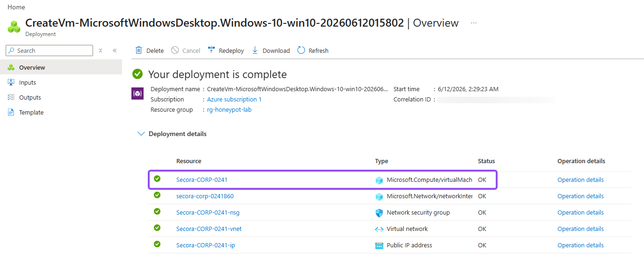Open the Outputs menu item
The image size is (644, 259).
61,97
